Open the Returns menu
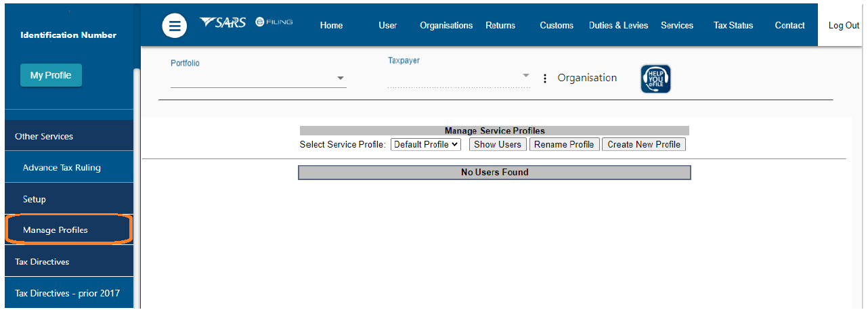 tap(500, 25)
